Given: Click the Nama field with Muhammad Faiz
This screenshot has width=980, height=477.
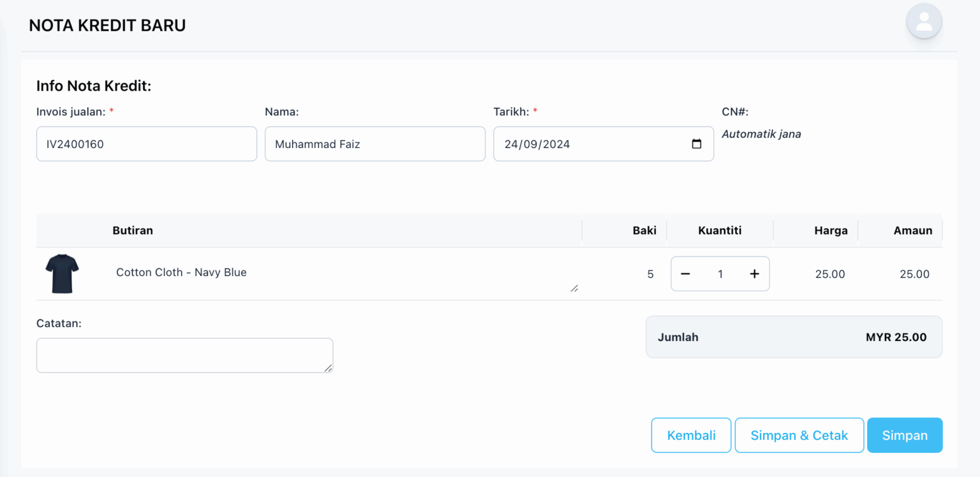Looking at the screenshot, I should tap(375, 144).
